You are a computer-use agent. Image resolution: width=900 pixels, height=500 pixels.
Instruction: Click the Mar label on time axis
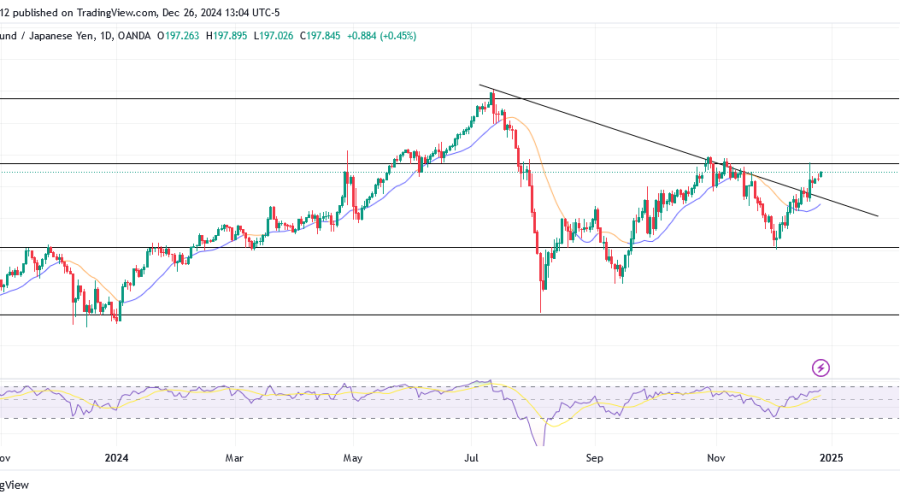(234, 458)
